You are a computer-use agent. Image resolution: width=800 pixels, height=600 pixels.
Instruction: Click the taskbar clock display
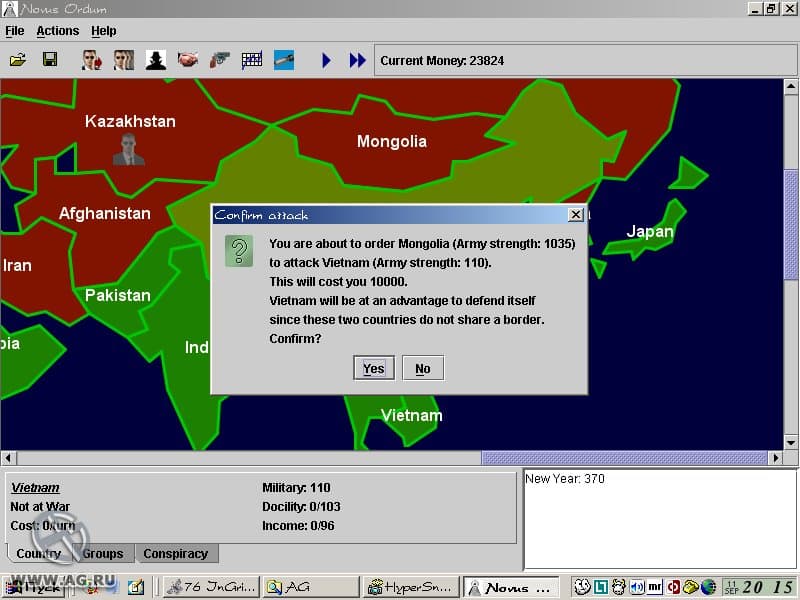pyautogui.click(x=759, y=587)
